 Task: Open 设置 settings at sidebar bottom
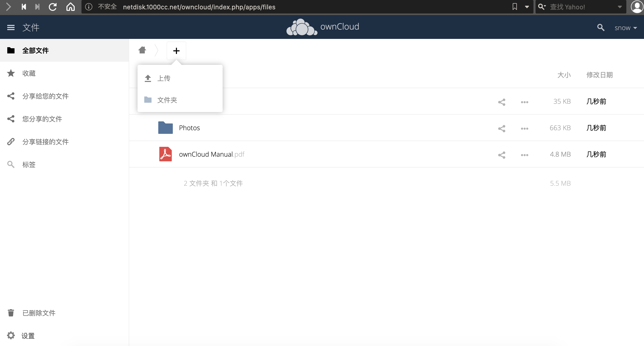pyautogui.click(x=64, y=336)
